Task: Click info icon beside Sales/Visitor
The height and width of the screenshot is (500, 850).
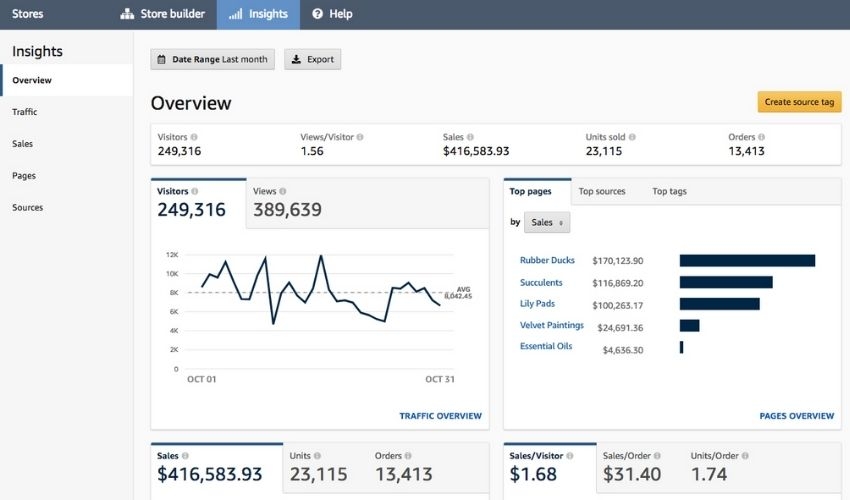Action: tap(570, 456)
